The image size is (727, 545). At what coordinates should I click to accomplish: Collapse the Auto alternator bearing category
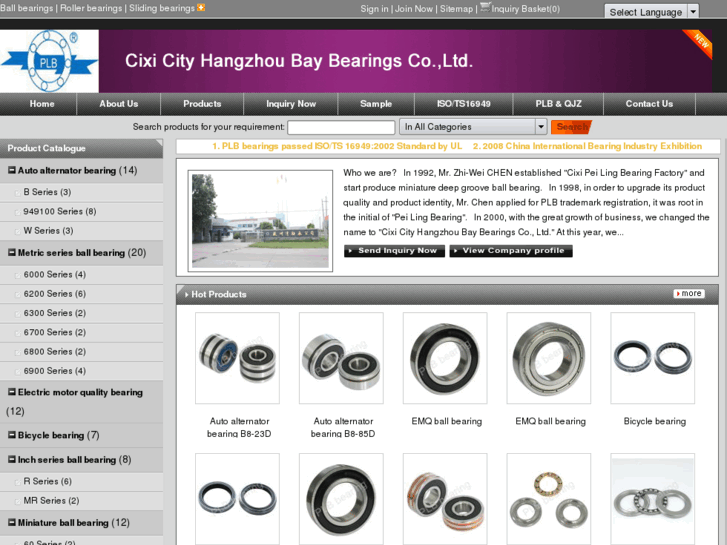(x=12, y=170)
